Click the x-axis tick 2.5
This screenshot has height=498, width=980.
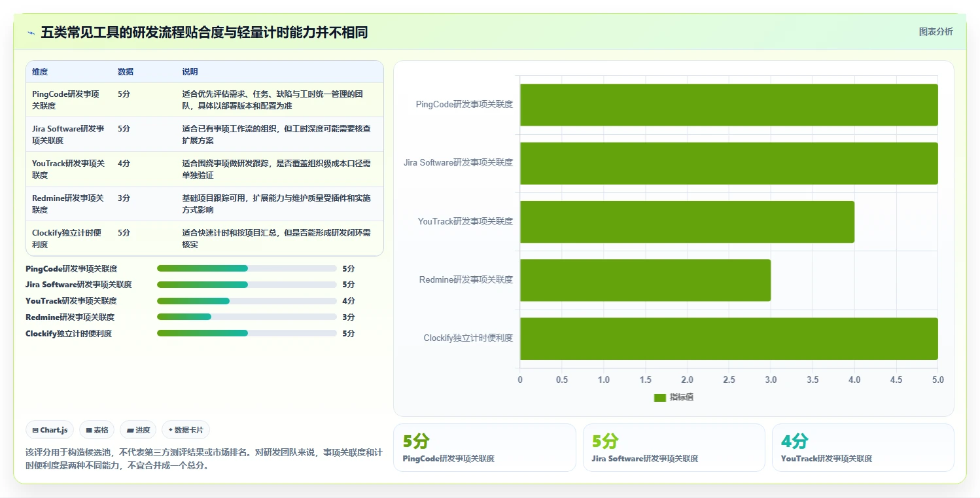coord(729,380)
